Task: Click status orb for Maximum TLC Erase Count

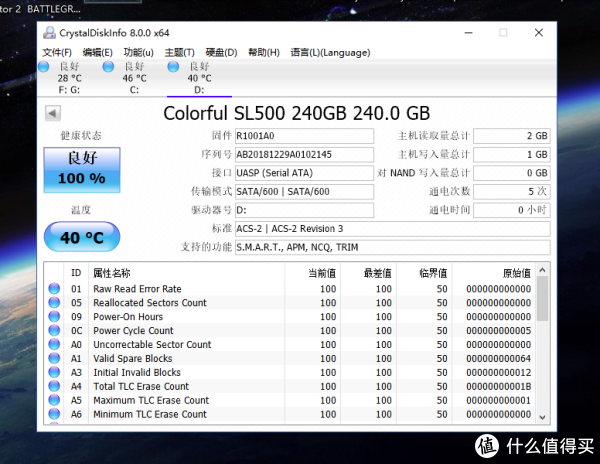Action: [54, 400]
